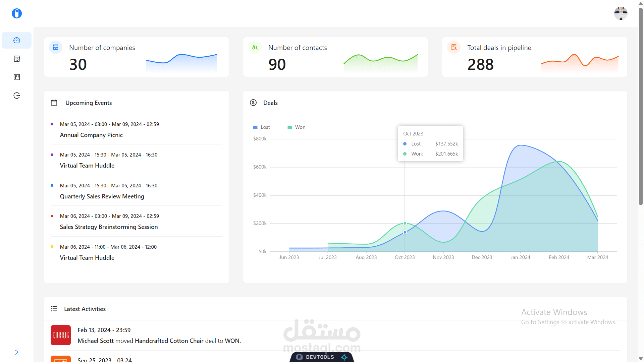Open the companies store icon in sidebar
The width and height of the screenshot is (644, 362).
16,59
